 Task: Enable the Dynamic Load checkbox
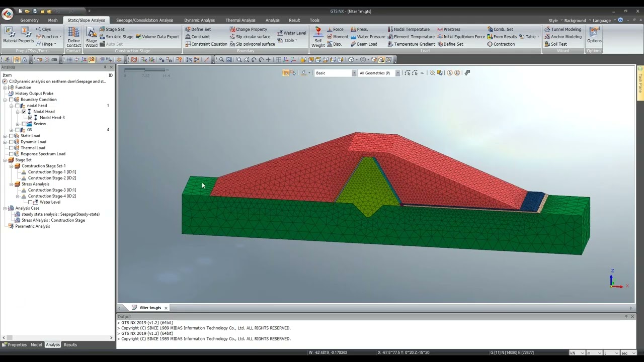coord(11,142)
